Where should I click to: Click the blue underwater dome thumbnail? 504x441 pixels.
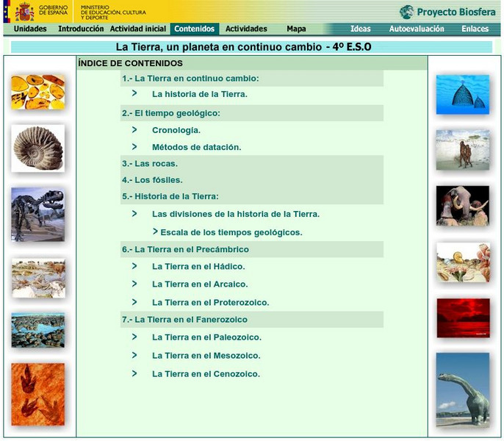(463, 95)
